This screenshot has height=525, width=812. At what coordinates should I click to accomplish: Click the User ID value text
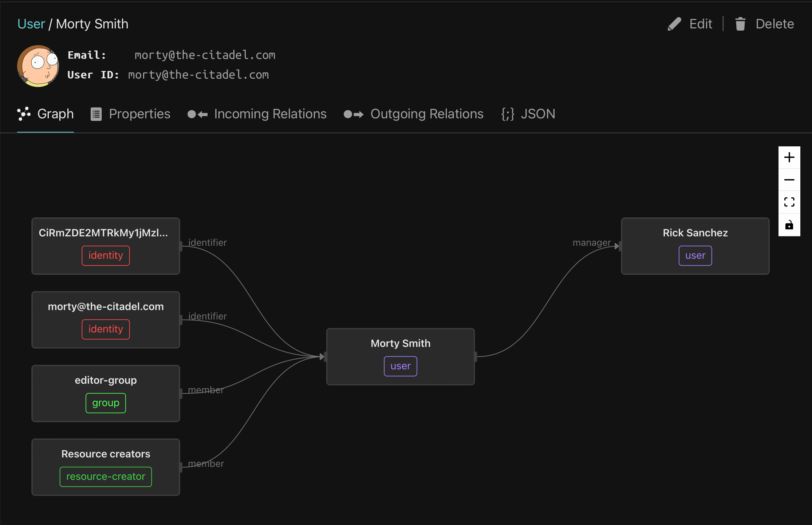[198, 75]
